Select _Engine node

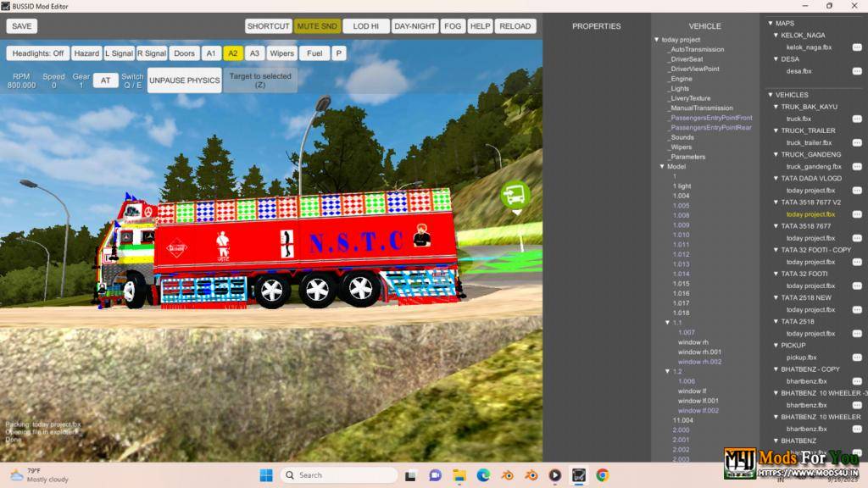[x=681, y=79]
